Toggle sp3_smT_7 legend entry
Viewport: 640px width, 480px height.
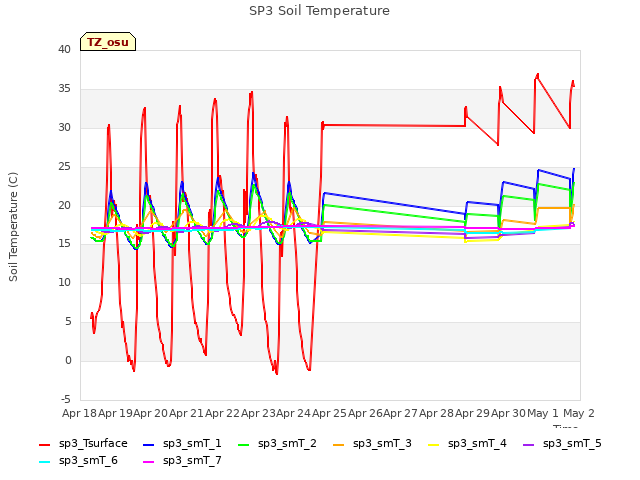tap(182, 460)
